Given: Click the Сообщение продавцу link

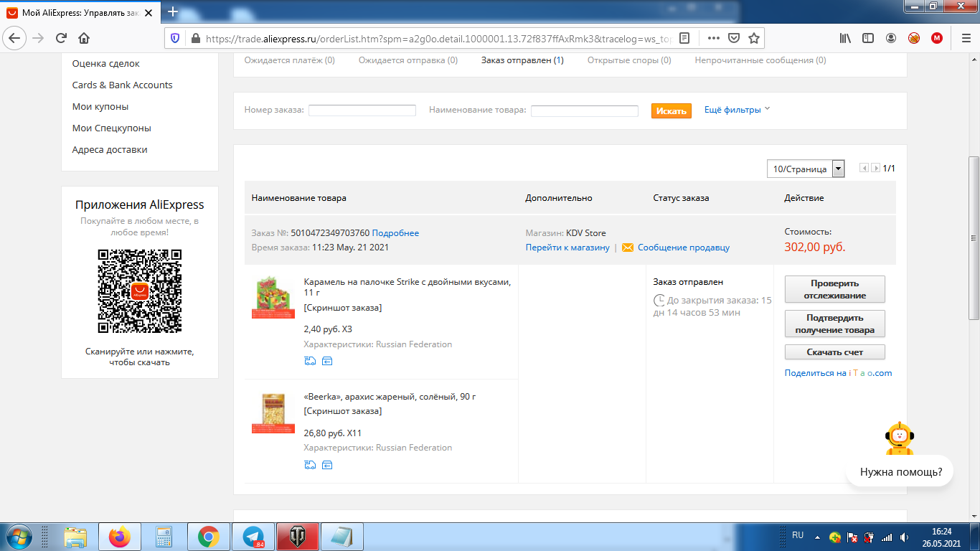Looking at the screenshot, I should [684, 248].
